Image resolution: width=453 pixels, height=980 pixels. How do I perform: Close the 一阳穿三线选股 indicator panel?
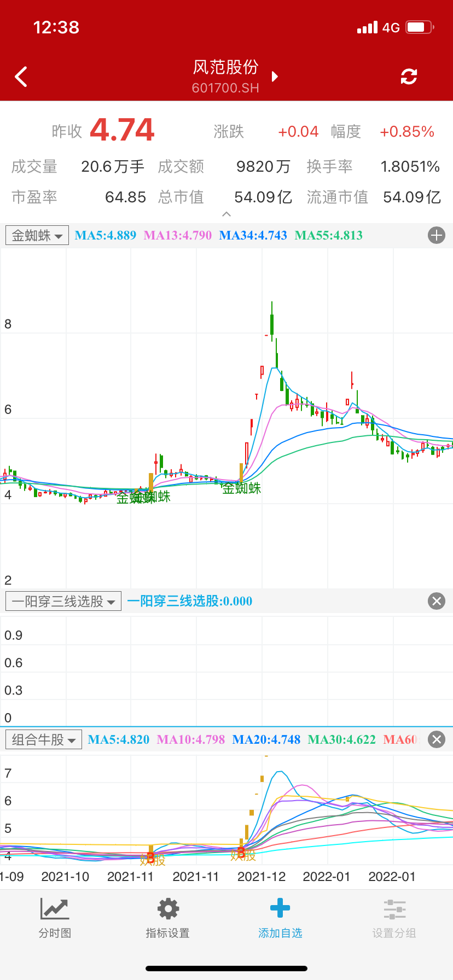click(436, 602)
